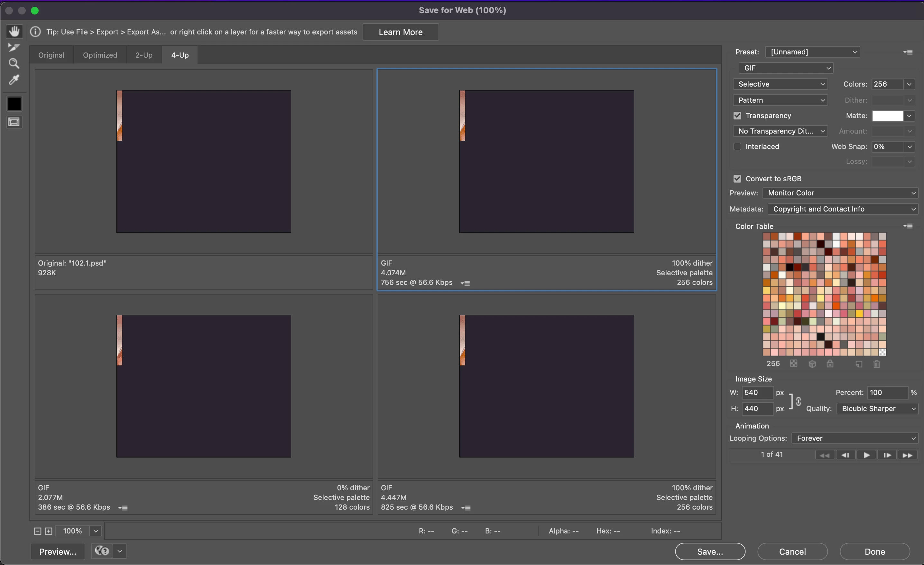Open the GIF file format dropdown

pos(786,68)
